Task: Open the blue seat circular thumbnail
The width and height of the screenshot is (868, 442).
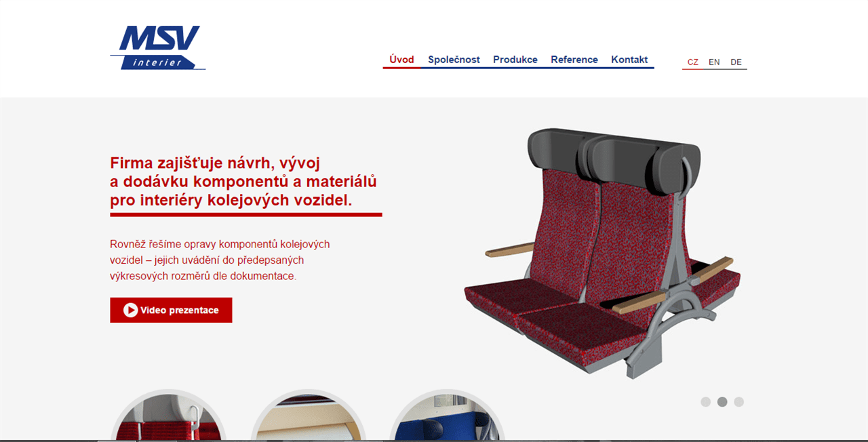Action: (x=448, y=416)
